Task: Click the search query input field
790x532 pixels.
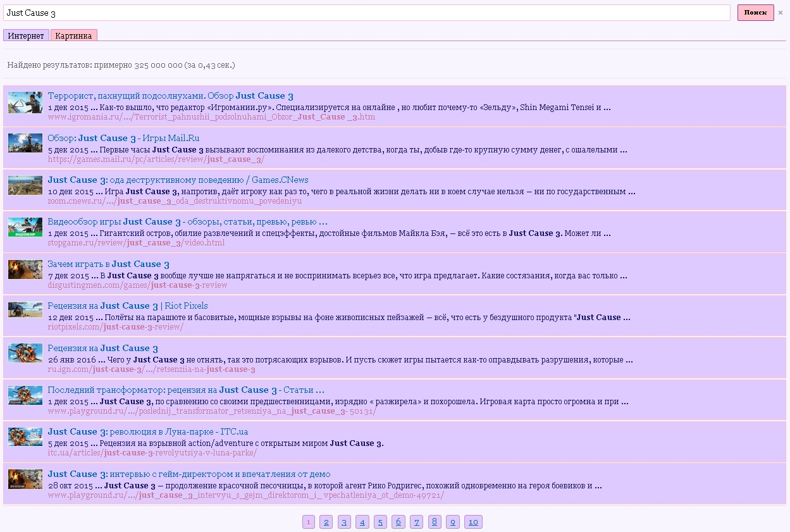Action: click(366, 13)
